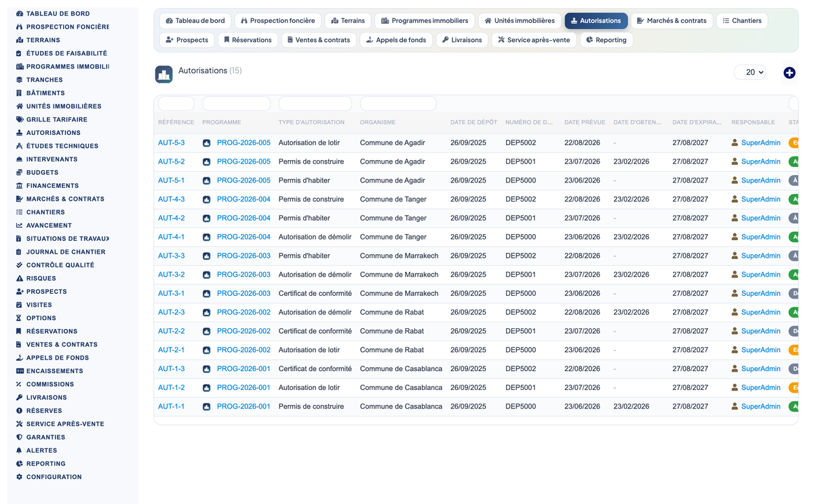Go to Encaissements in sidebar
Viewport: 814px width, 504px height.
point(54,371)
